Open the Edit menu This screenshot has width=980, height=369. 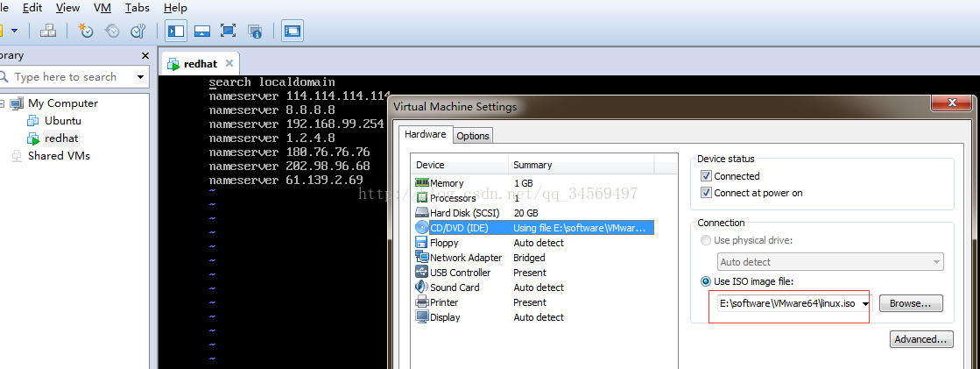(x=32, y=8)
